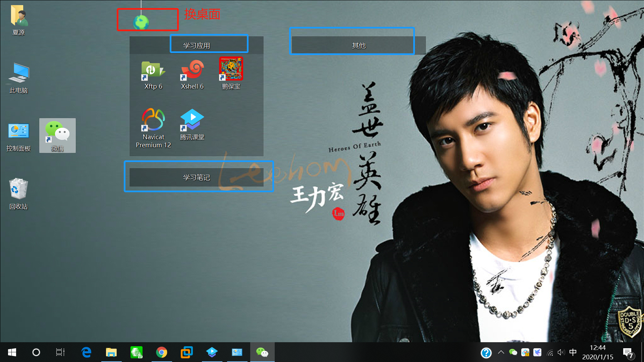Click the globe wallpaper-changer widget
Image resolution: width=644 pixels, height=362 pixels.
click(x=141, y=22)
